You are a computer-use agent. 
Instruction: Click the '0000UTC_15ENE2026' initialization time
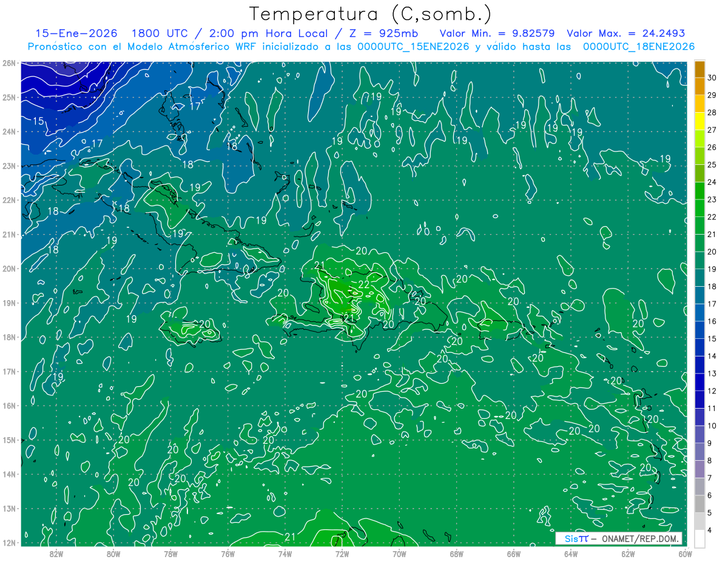(x=413, y=47)
